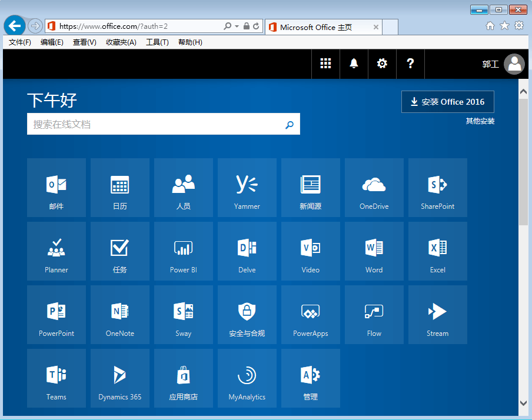Click the scrollbar up arrow
The width and height of the screenshot is (532, 420).
coord(523,92)
